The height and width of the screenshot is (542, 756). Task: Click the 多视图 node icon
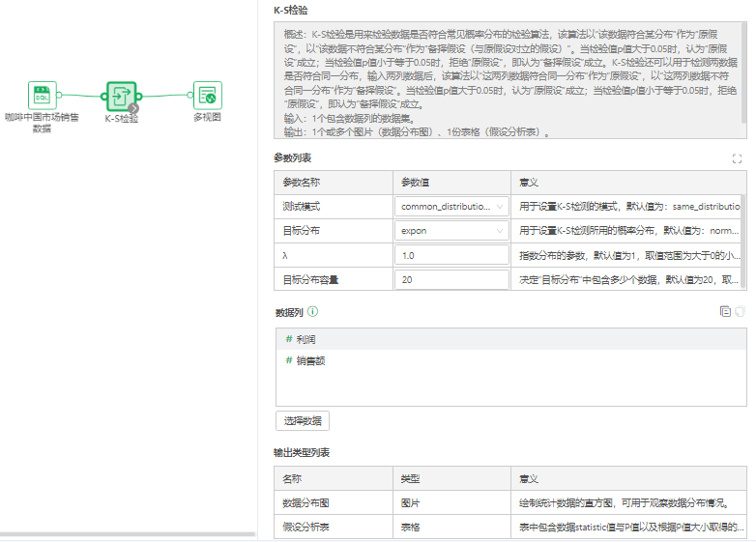tap(207, 95)
